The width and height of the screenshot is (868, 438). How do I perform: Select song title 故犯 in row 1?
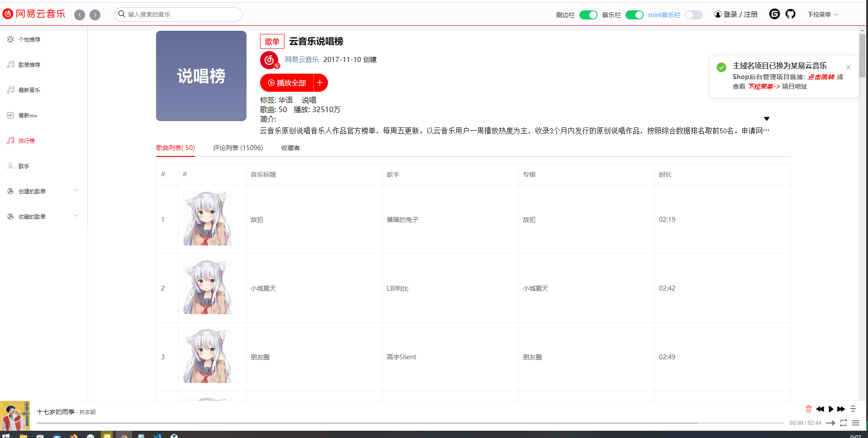[257, 220]
